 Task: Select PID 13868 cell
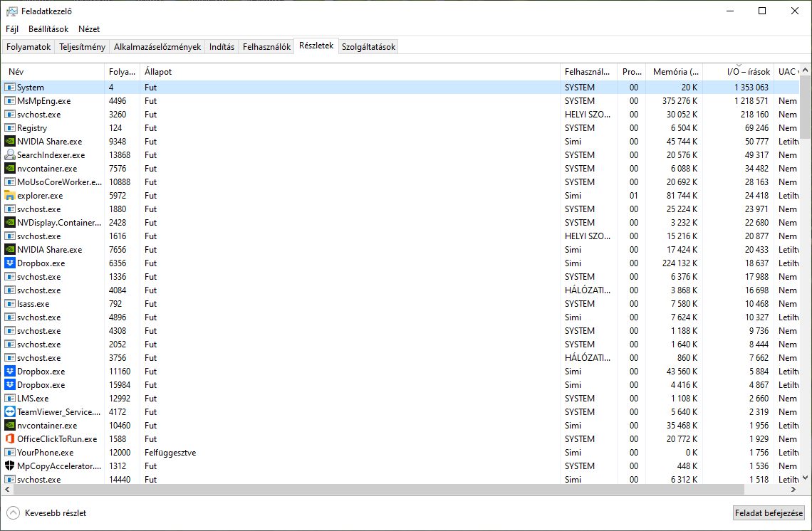pyautogui.click(x=120, y=154)
